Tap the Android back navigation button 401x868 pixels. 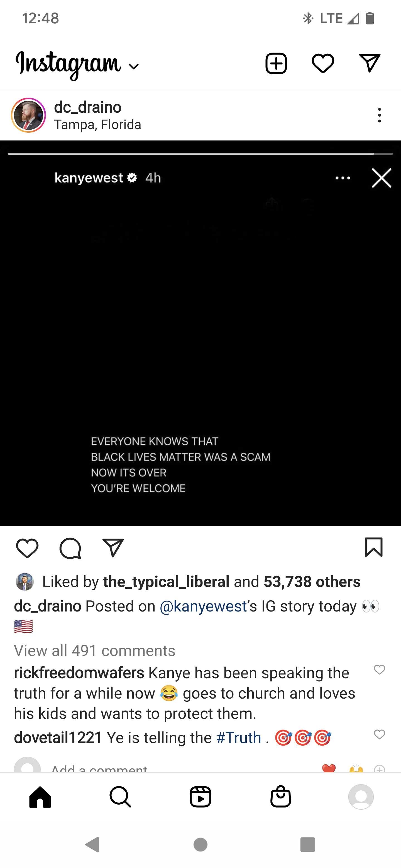coord(92,844)
